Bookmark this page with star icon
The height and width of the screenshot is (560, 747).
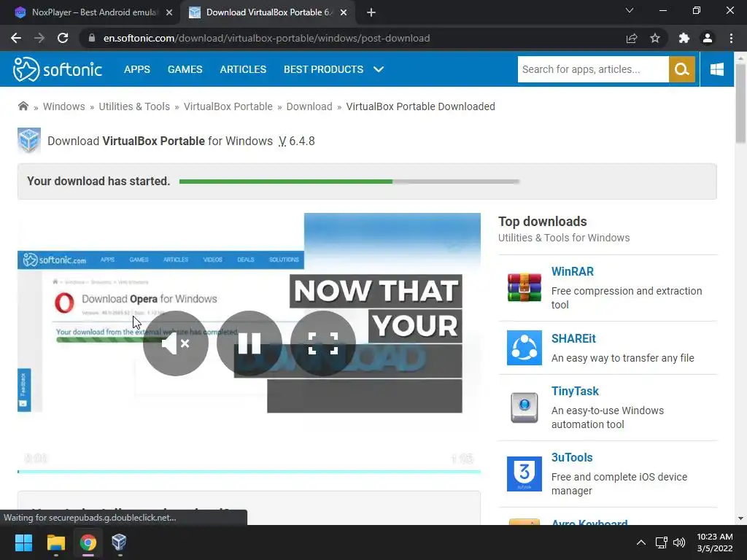(x=655, y=38)
